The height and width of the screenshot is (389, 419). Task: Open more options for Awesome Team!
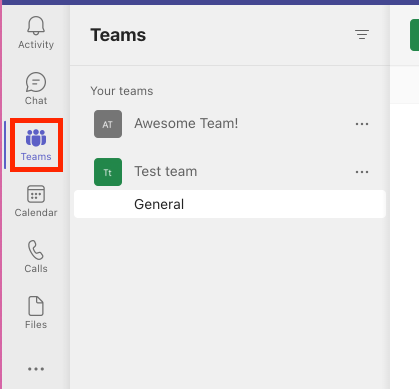[x=362, y=124]
